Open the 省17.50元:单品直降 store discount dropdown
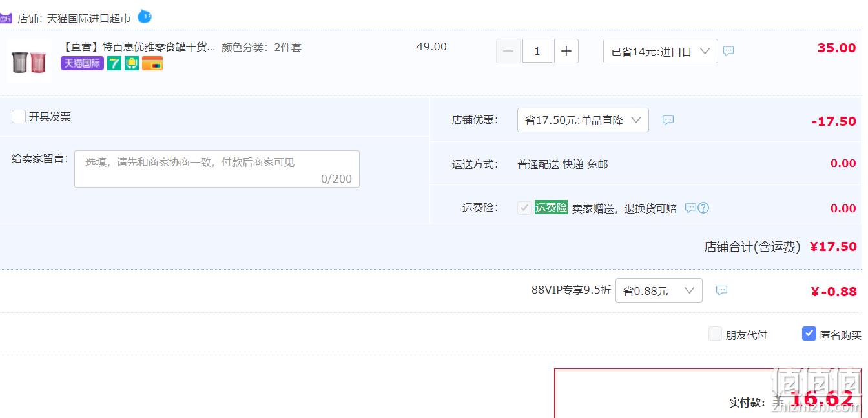This screenshot has height=418, width=868. (583, 120)
